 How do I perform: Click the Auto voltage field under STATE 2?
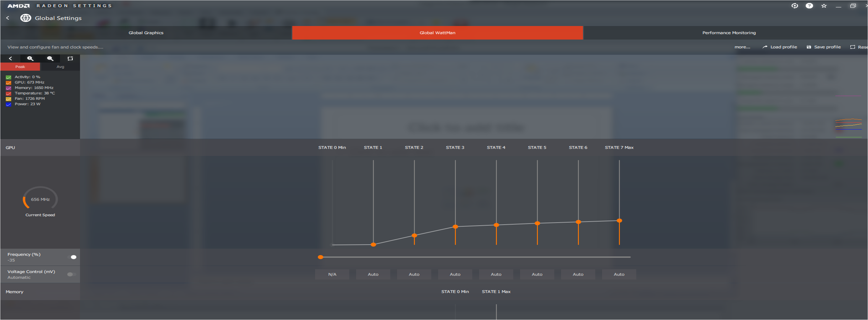[414, 274]
